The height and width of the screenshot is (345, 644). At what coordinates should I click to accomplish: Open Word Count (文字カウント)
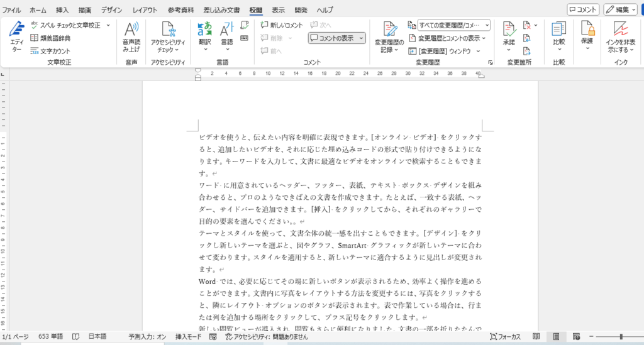pyautogui.click(x=50, y=52)
